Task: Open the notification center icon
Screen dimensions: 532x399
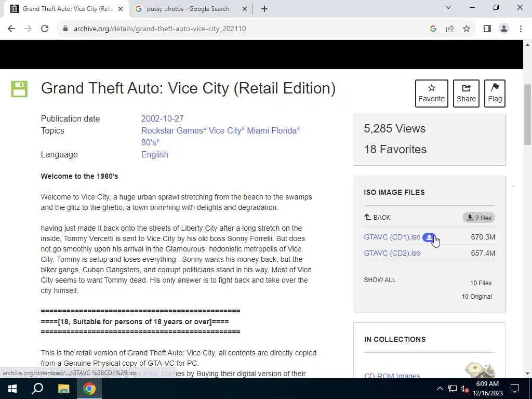Action: coord(515,389)
